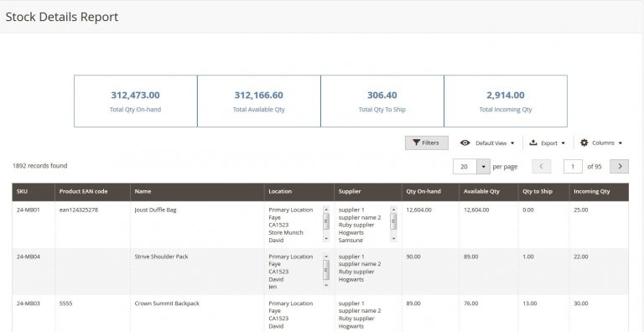Screen dimensions: 644x332
Task: Click the Total Qty On-hand summary box
Action: [136, 101]
